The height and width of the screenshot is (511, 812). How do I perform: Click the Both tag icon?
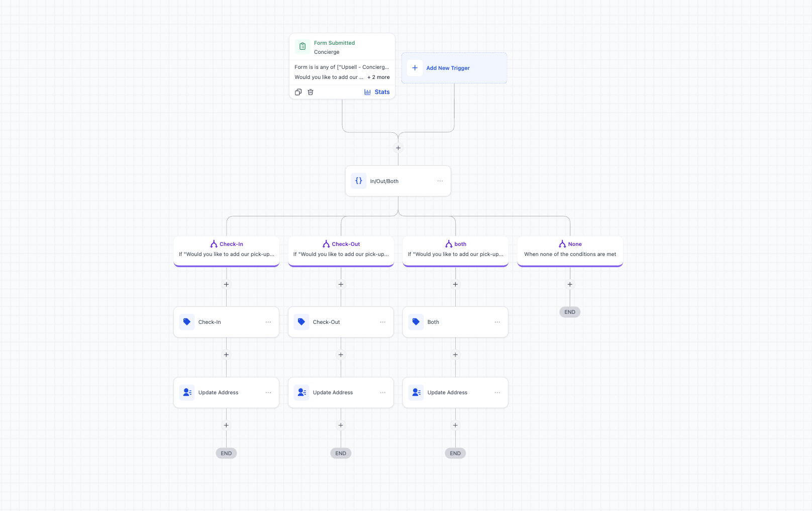416,322
